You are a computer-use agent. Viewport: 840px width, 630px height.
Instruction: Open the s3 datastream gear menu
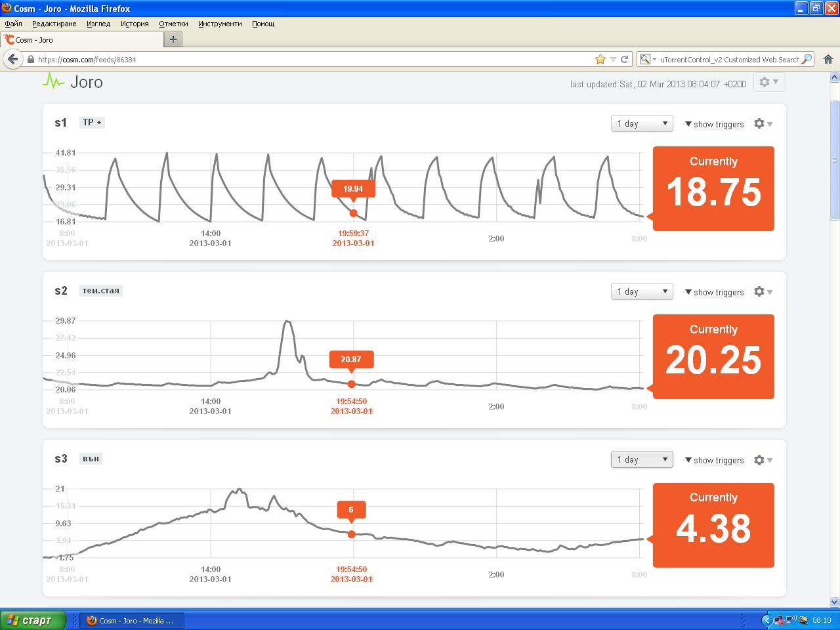click(762, 460)
